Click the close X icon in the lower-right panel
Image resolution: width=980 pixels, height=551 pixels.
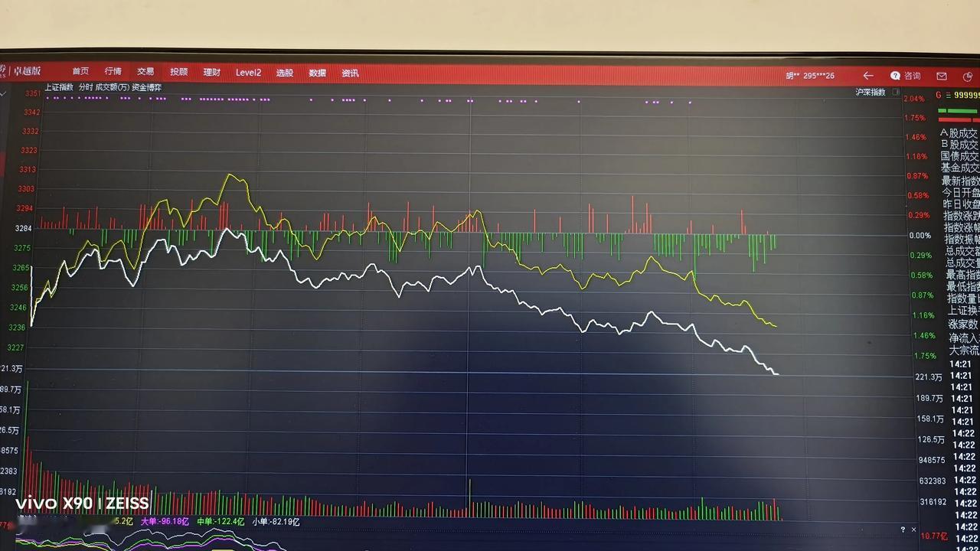click(x=913, y=530)
